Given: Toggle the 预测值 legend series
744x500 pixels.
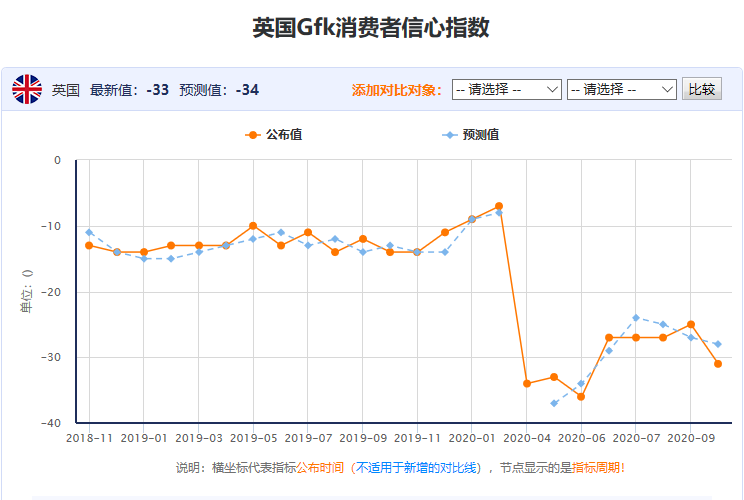Looking at the screenshot, I should (471, 135).
